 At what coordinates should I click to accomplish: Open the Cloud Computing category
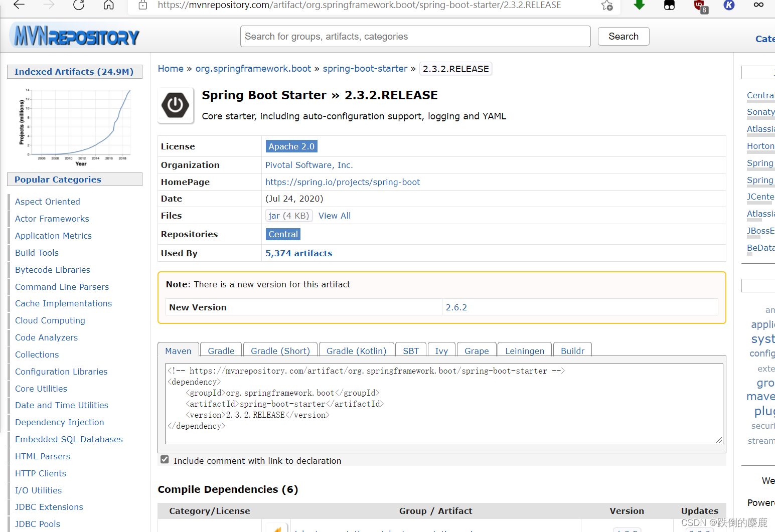(50, 320)
